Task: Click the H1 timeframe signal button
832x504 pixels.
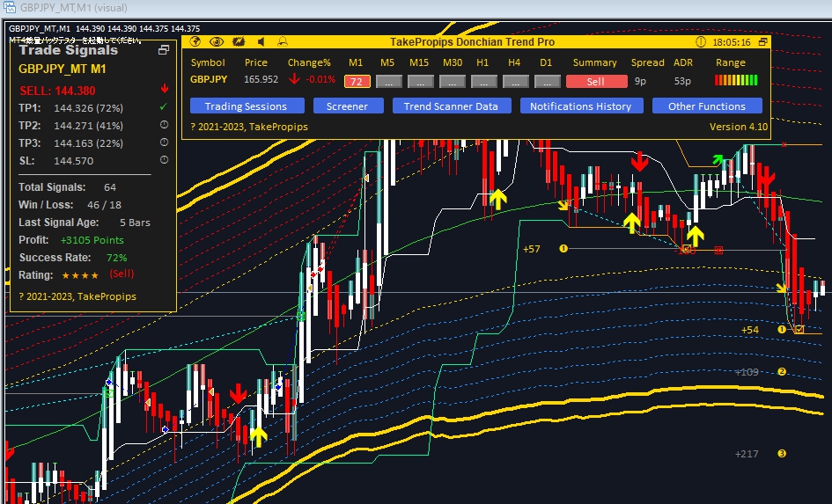Action: 484,82
